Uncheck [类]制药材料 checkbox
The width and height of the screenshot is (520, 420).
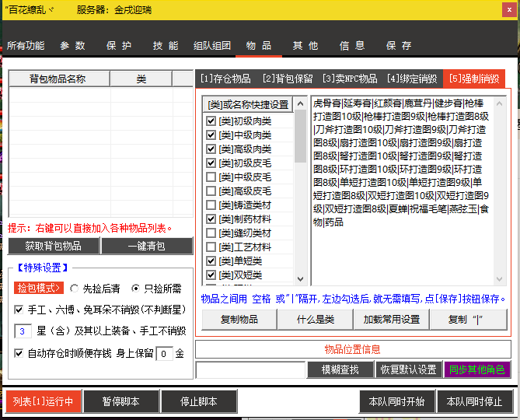tap(211, 219)
